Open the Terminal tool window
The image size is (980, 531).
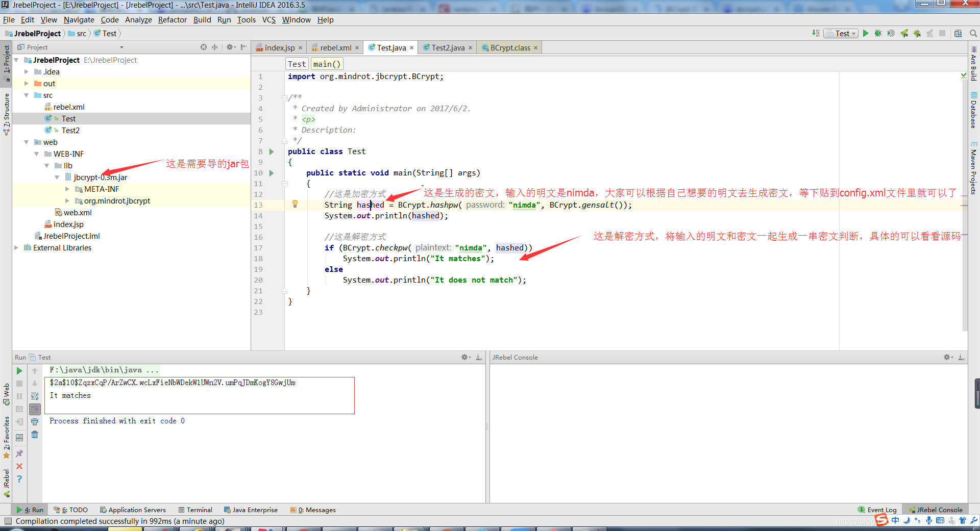pos(195,510)
